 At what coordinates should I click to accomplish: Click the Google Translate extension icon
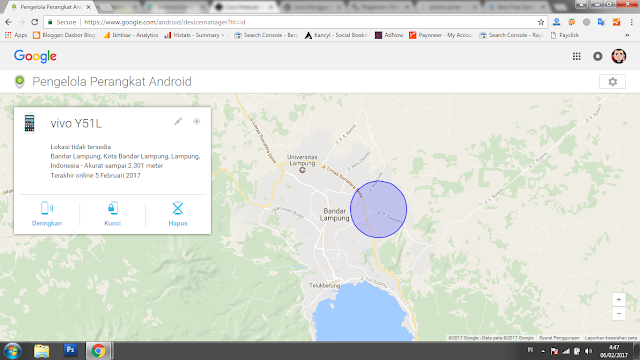pos(601,22)
